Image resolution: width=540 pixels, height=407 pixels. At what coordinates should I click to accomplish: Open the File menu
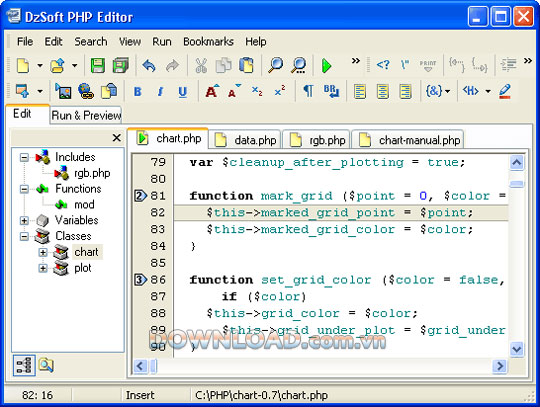(x=25, y=42)
